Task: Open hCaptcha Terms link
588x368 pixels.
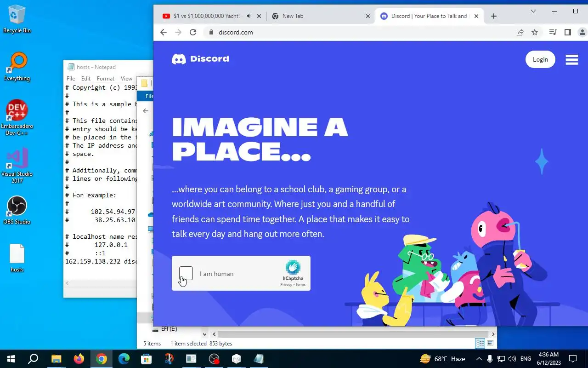Action: [x=300, y=285]
